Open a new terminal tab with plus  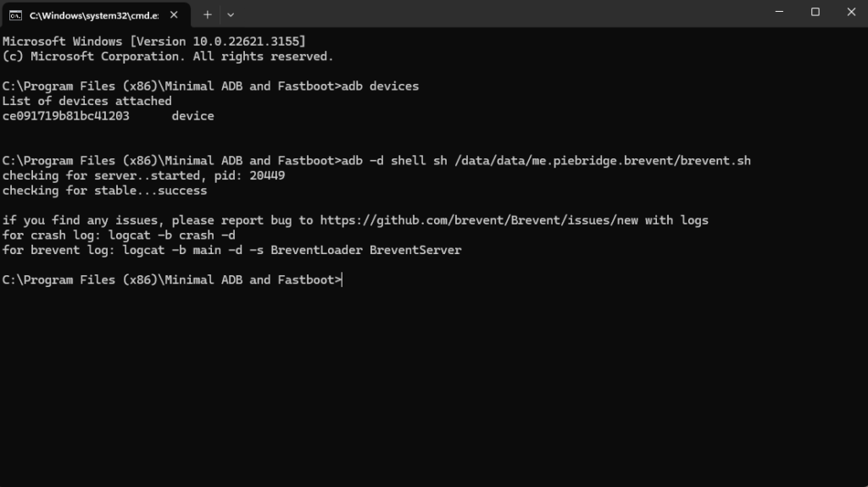pos(208,14)
